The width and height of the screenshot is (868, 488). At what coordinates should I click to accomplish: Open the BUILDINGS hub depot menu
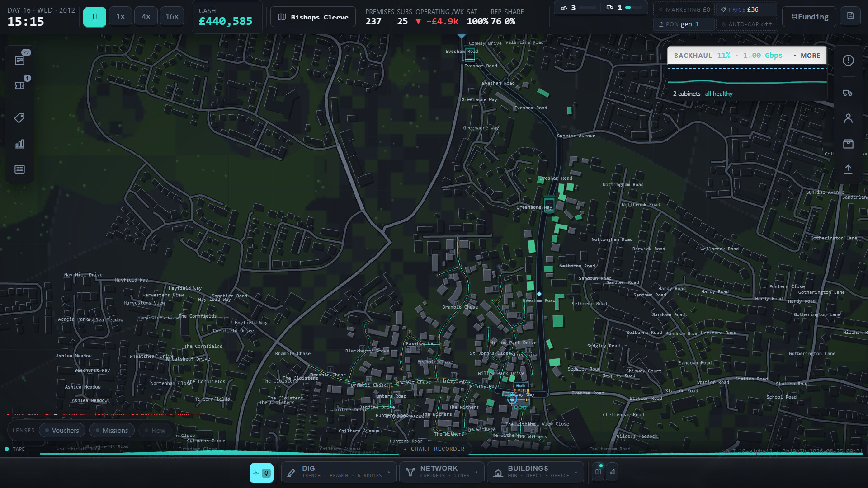pos(535,472)
